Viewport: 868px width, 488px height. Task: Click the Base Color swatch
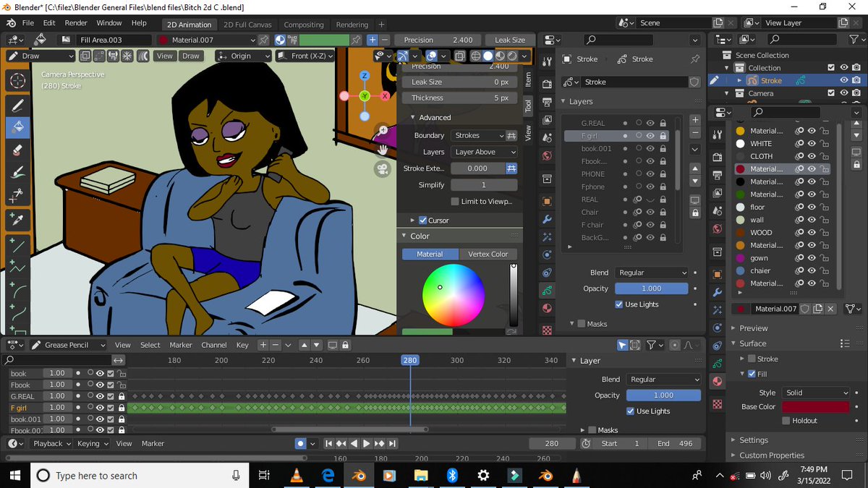click(x=816, y=407)
